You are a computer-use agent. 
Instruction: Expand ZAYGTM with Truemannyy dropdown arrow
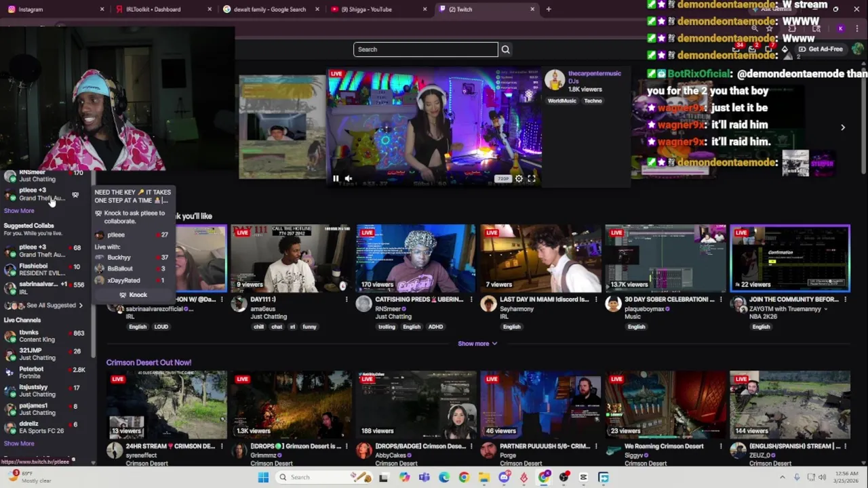click(x=825, y=309)
